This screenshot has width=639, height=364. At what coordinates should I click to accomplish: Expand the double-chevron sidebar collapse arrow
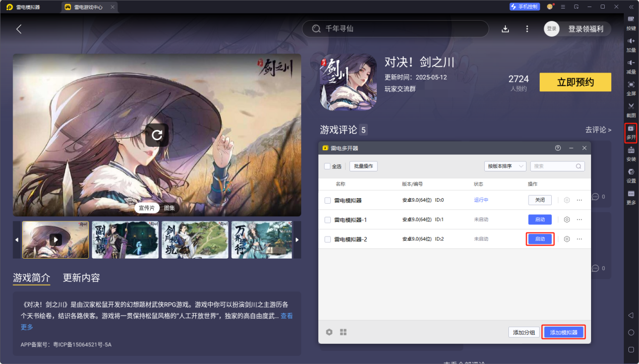[x=631, y=7]
